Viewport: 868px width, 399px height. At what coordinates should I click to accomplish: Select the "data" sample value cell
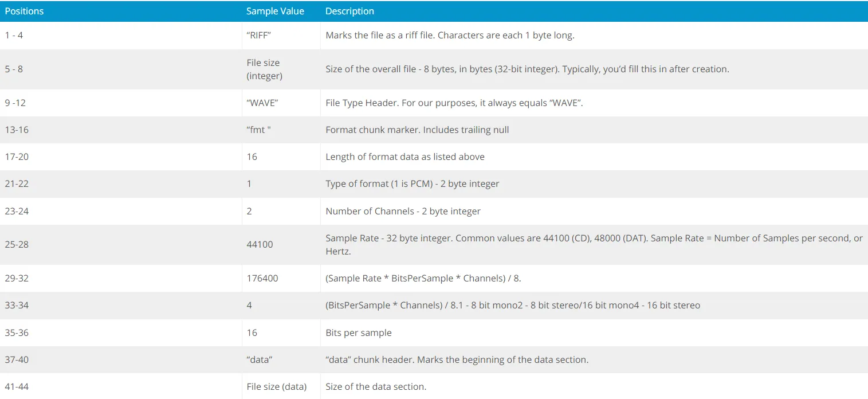click(x=260, y=360)
